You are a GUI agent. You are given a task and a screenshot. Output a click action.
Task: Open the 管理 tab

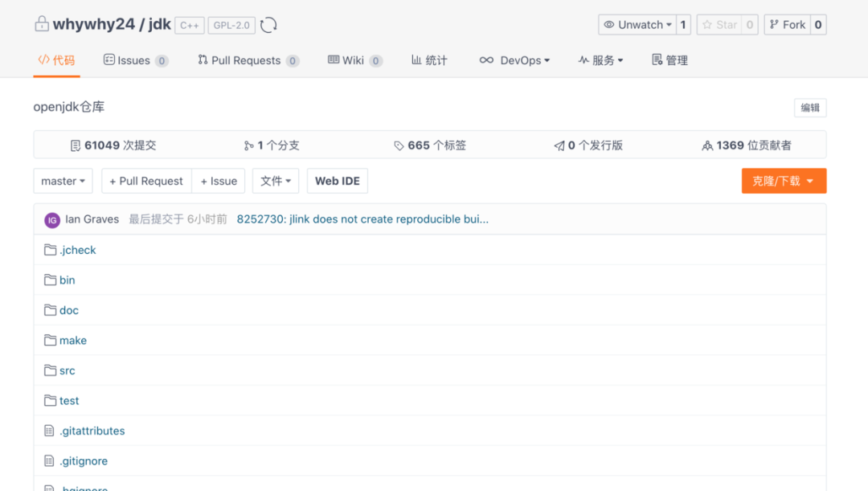(669, 60)
